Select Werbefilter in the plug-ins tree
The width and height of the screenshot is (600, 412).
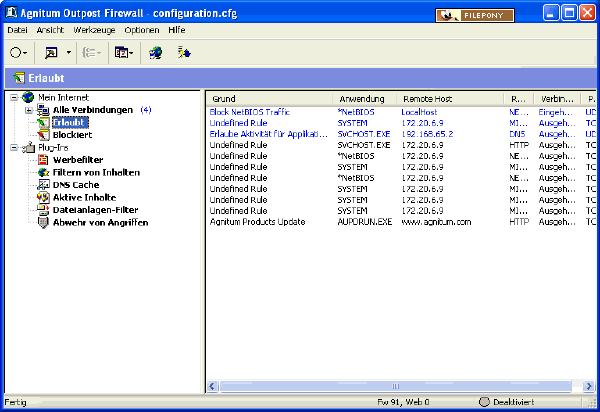point(78,160)
